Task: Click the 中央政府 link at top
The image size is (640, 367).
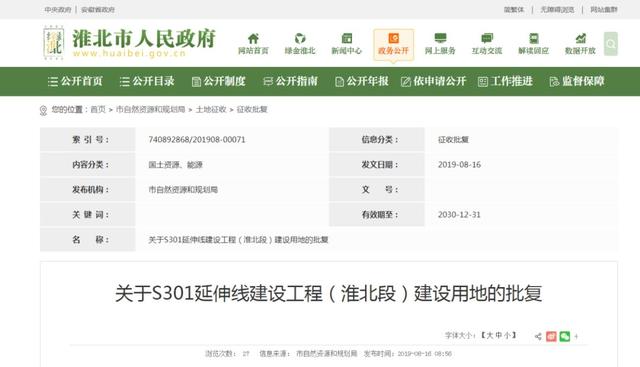Action: tap(58, 9)
